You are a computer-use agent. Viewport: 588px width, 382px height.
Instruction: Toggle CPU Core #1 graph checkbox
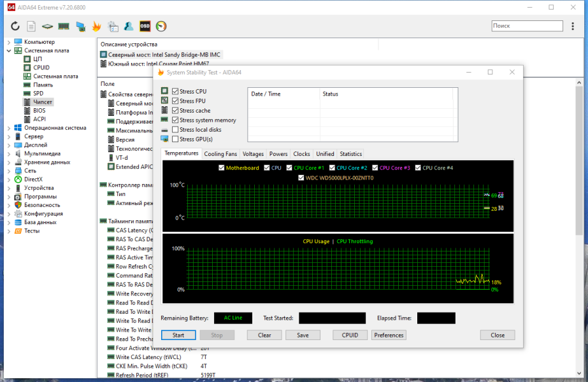pyautogui.click(x=289, y=167)
